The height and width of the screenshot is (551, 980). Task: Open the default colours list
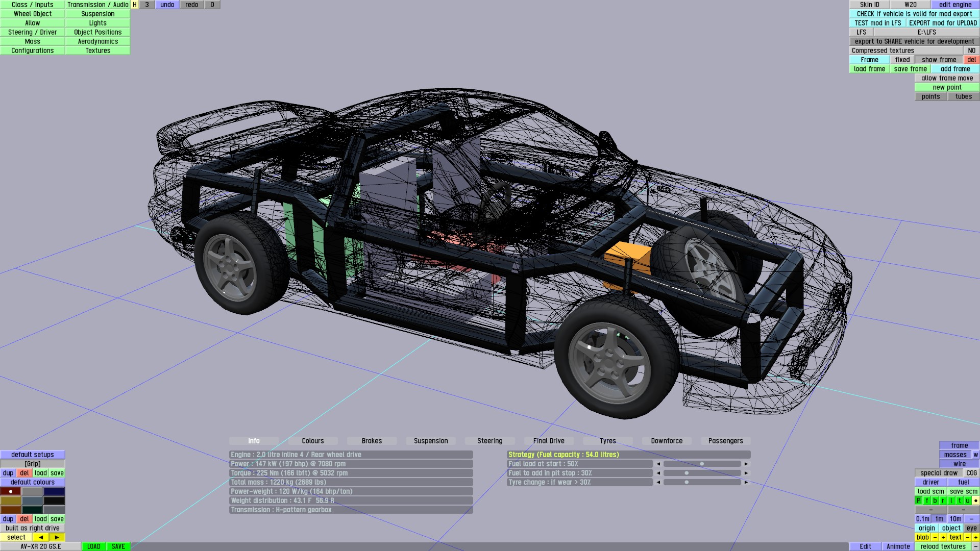[32, 482]
